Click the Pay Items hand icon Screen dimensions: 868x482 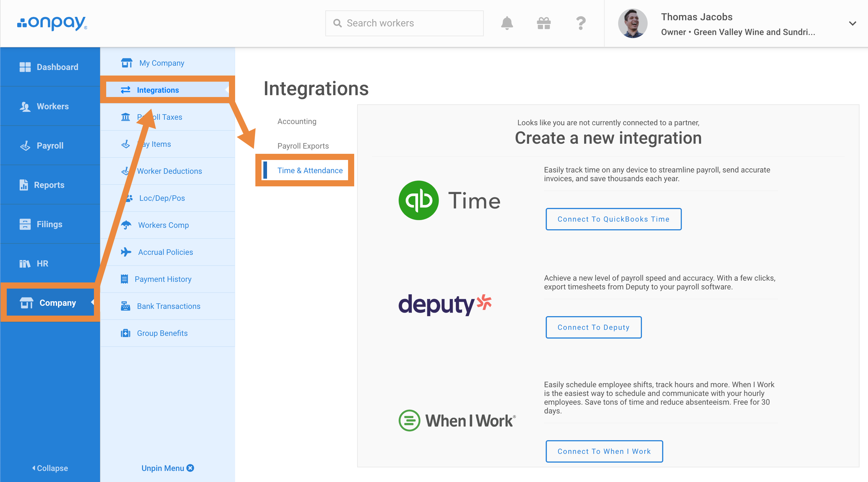coord(125,144)
